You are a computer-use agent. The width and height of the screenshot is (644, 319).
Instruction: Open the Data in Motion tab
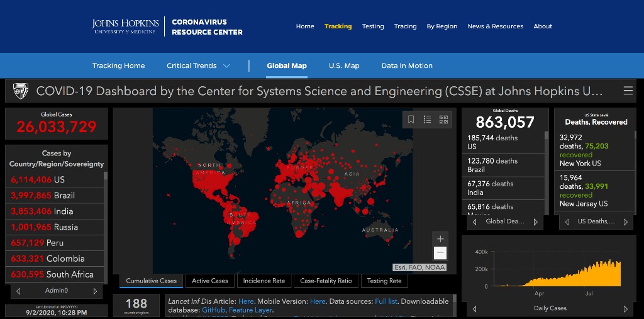tap(407, 66)
